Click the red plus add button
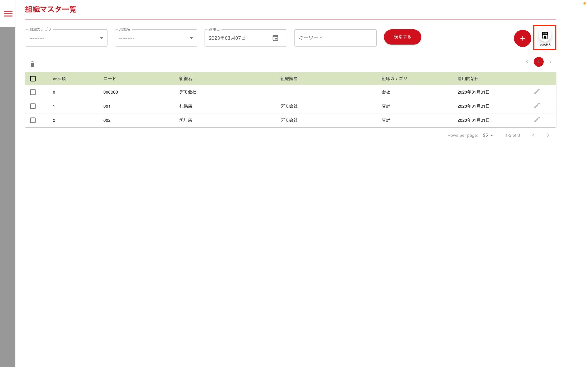The image size is (588, 367). [522, 38]
